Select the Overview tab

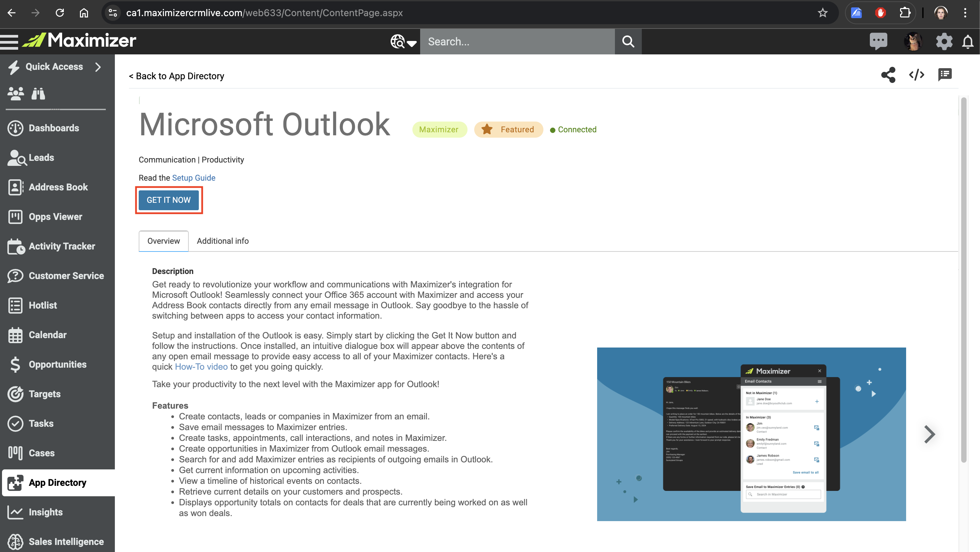coord(164,241)
